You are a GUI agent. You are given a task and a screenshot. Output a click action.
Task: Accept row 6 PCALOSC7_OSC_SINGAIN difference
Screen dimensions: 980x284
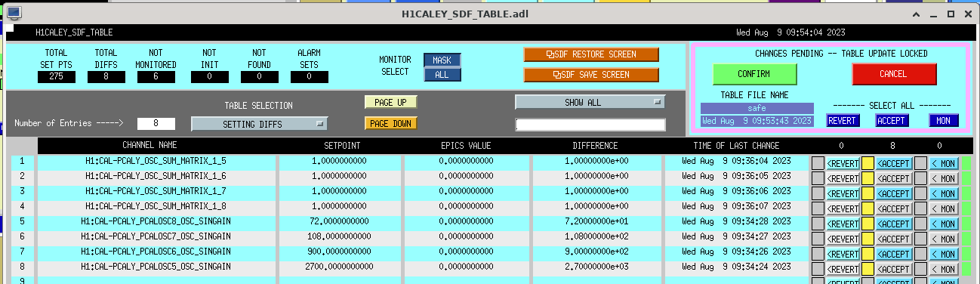pyautogui.click(x=894, y=239)
